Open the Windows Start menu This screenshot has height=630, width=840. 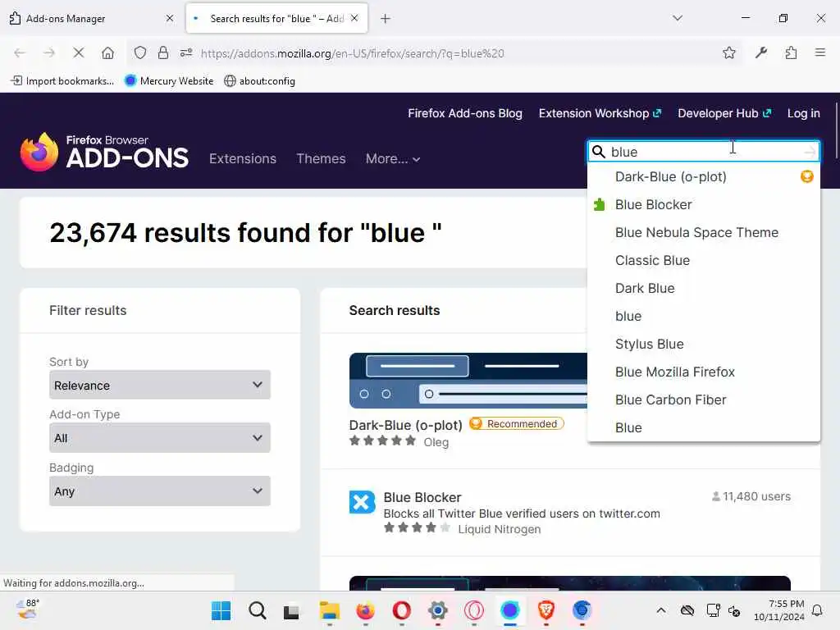click(x=221, y=610)
